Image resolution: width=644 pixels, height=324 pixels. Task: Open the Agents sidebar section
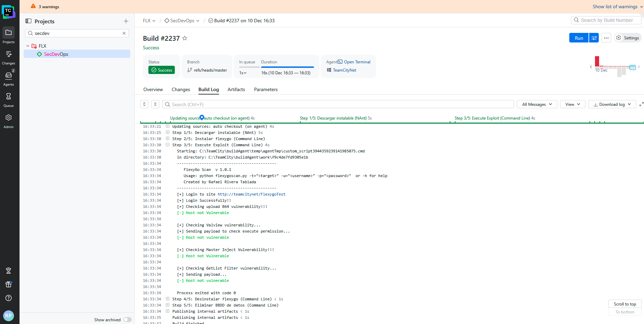[9, 78]
